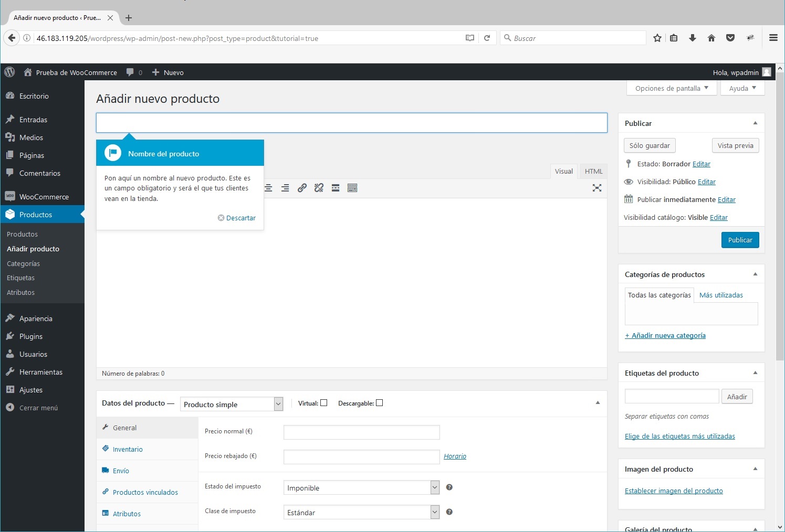Open the Inventario product data tab

[x=128, y=449]
